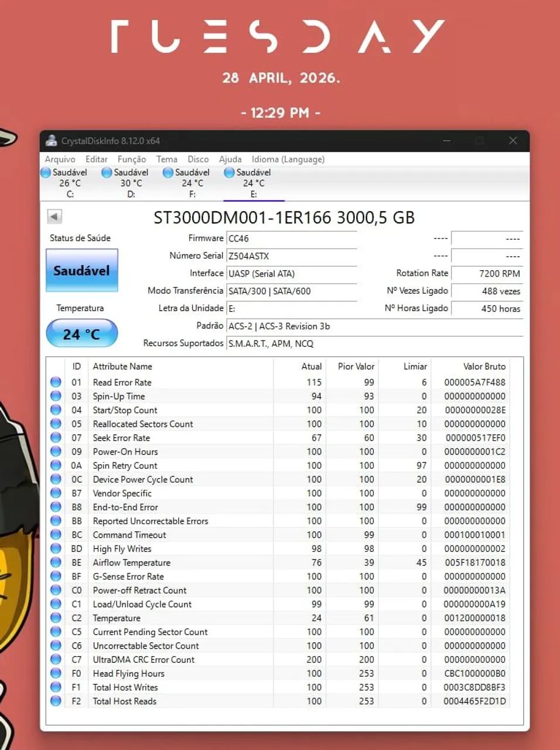
Task: Open the Editar menu
Action: pos(96,159)
